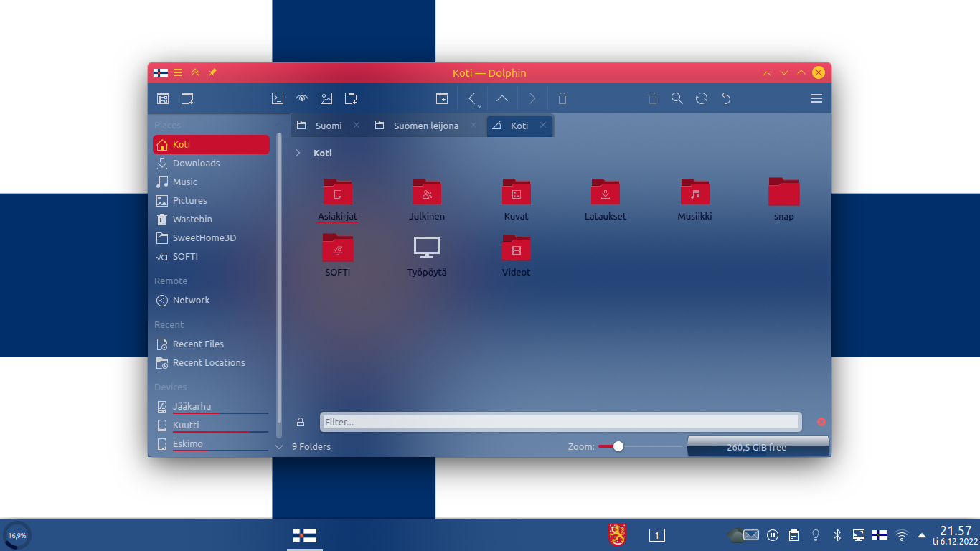Open Recent Files in the sidebar
Image resolution: width=980 pixels, height=551 pixels.
(x=211, y=344)
